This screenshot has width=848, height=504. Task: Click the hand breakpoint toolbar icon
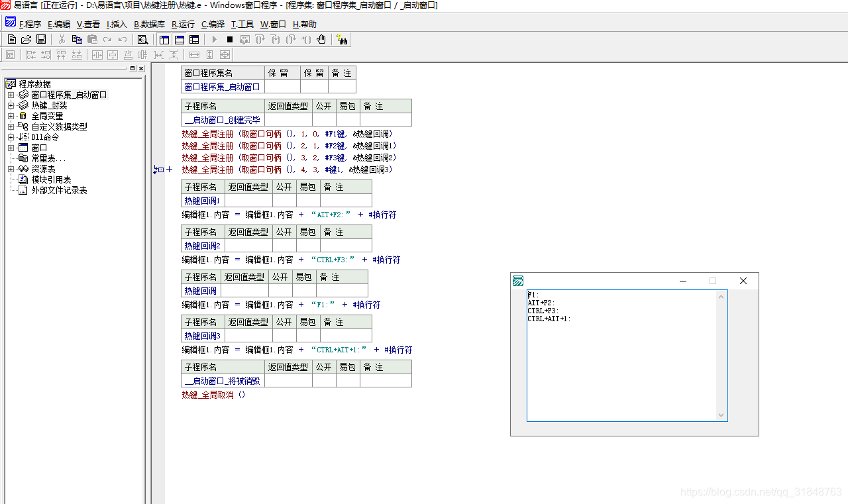(x=321, y=40)
